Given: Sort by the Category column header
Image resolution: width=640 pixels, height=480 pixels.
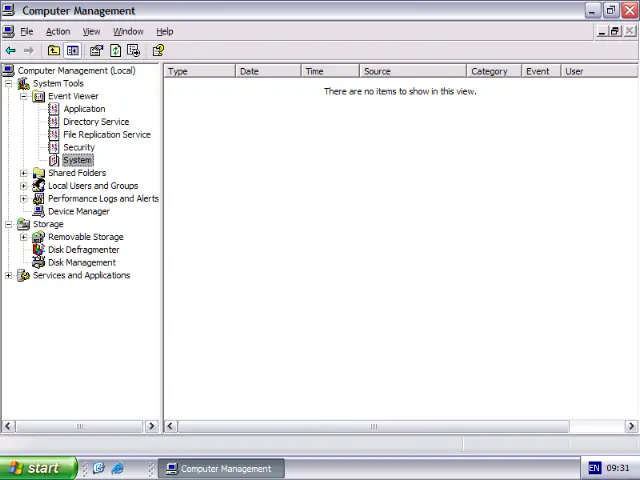Looking at the screenshot, I should point(494,71).
